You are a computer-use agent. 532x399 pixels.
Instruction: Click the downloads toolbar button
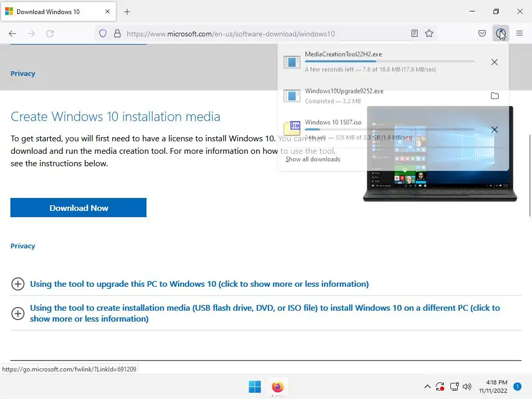point(500,33)
